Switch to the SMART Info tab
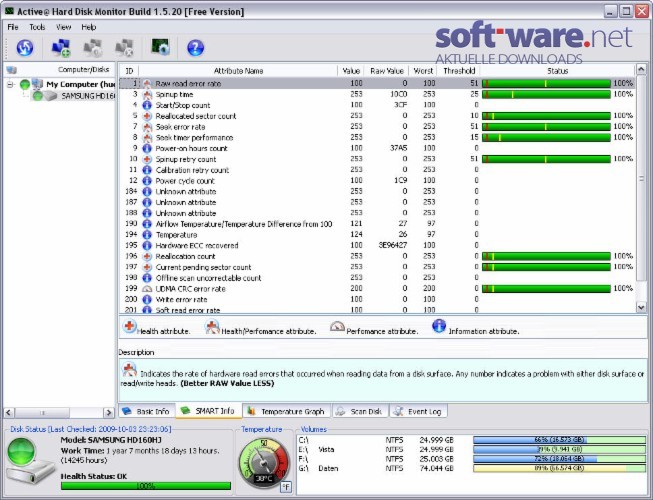 coord(209,411)
